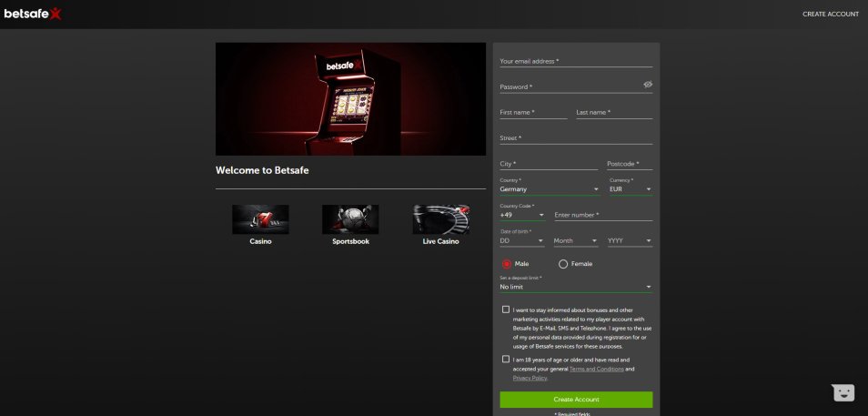The height and width of the screenshot is (416, 868).
Task: Open the Currency dropdown showing EUR
Action: point(631,189)
